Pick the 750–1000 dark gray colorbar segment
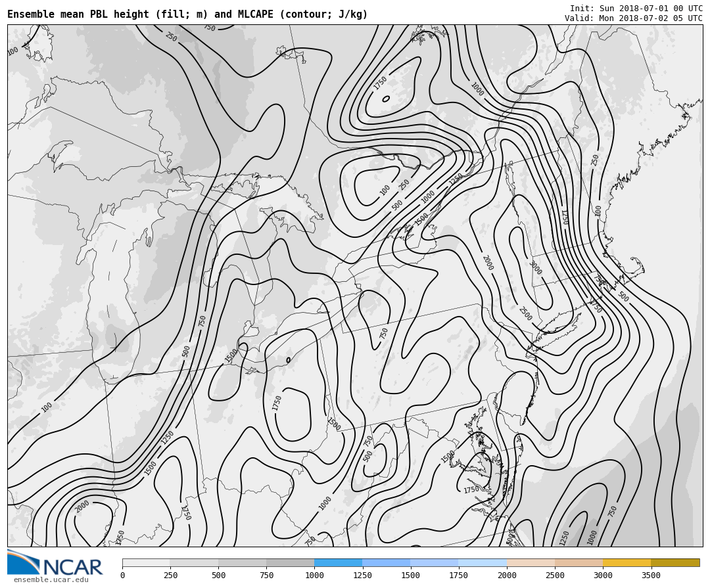 (291, 562)
